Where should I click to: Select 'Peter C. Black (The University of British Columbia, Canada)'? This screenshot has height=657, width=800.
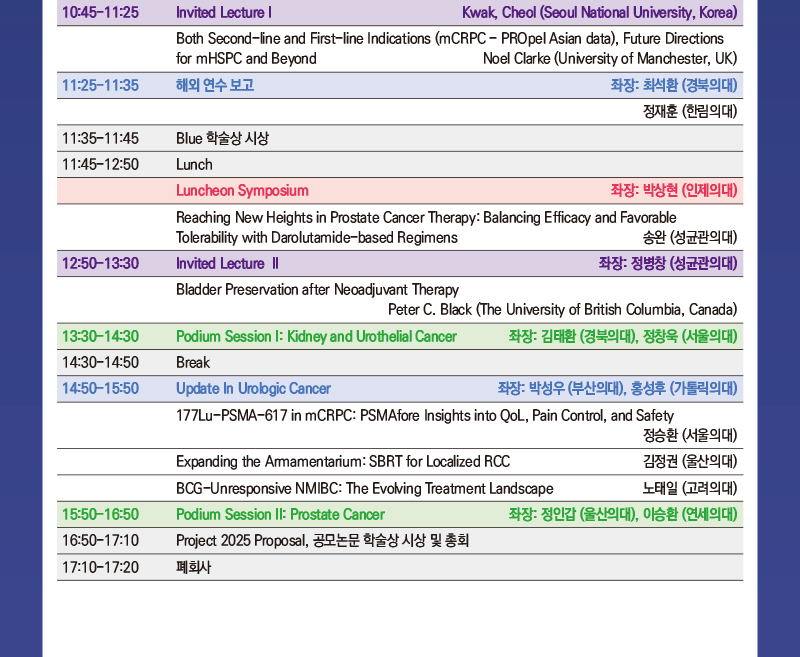pyautogui.click(x=562, y=310)
